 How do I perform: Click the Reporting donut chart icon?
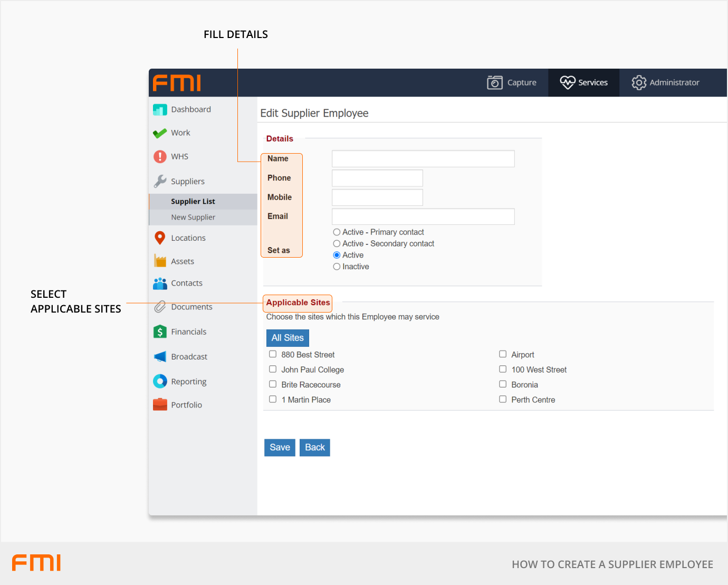[x=160, y=381]
